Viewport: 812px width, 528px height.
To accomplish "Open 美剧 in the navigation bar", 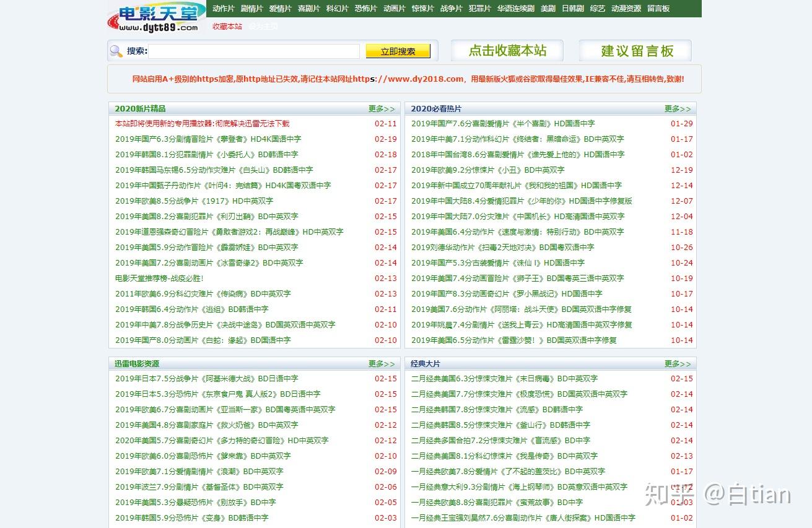I will click(548, 9).
